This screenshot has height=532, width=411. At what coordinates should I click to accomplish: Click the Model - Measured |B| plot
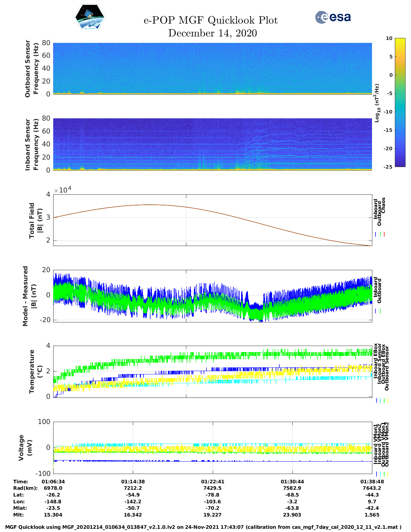pyautogui.click(x=212, y=295)
